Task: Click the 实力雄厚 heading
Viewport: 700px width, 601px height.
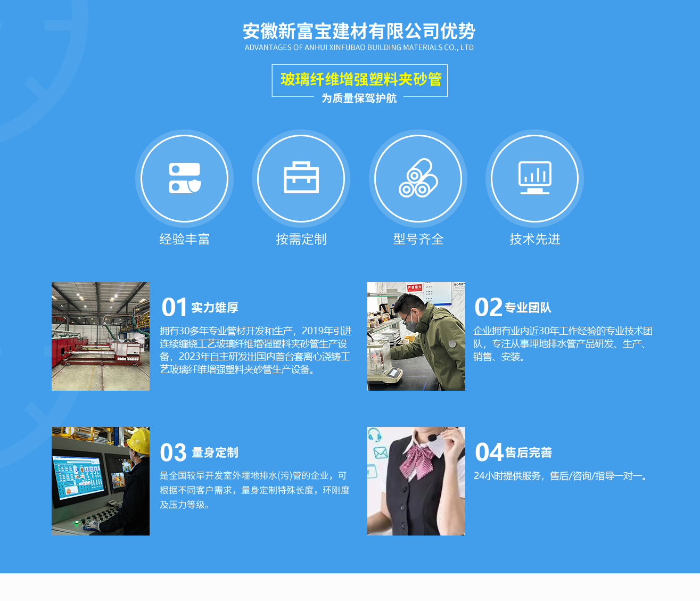Action: pyautogui.click(x=215, y=308)
